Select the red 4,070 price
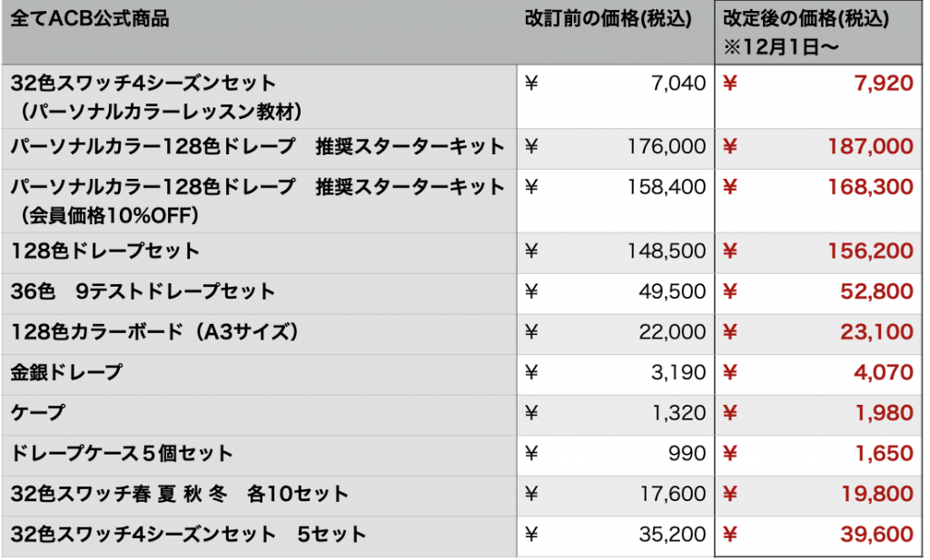This screenshot has width=930, height=560. pyautogui.click(x=882, y=373)
